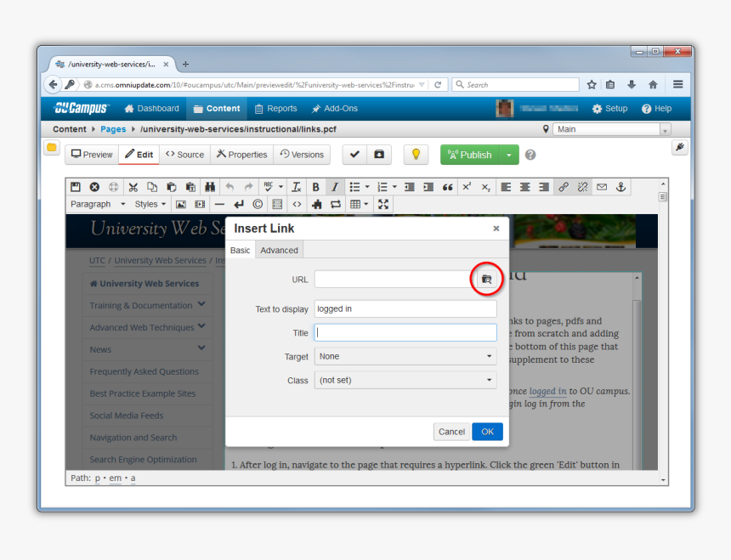Switch to the Advanced tab in Insert Link
731x560 pixels.
coord(279,249)
